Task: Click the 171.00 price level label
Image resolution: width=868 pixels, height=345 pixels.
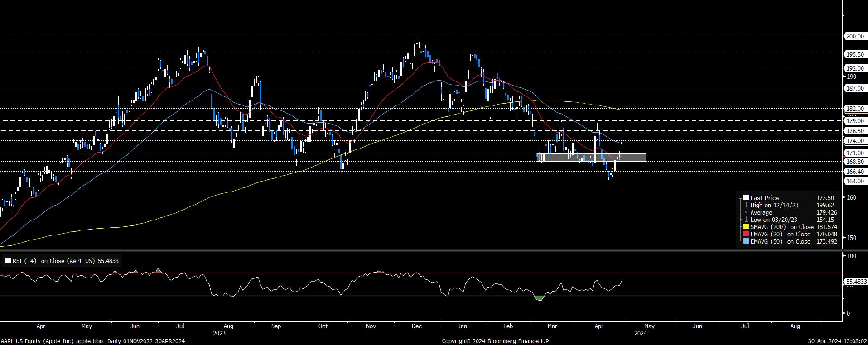Action: pos(855,153)
